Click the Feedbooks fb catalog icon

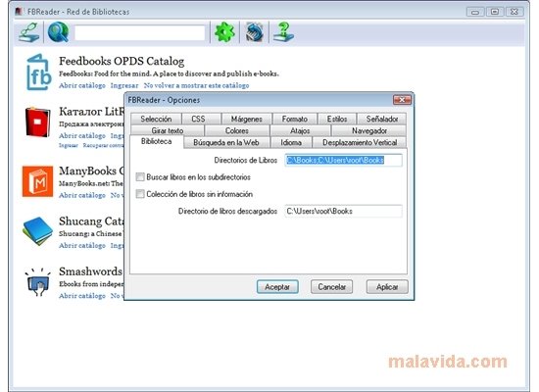click(x=38, y=72)
